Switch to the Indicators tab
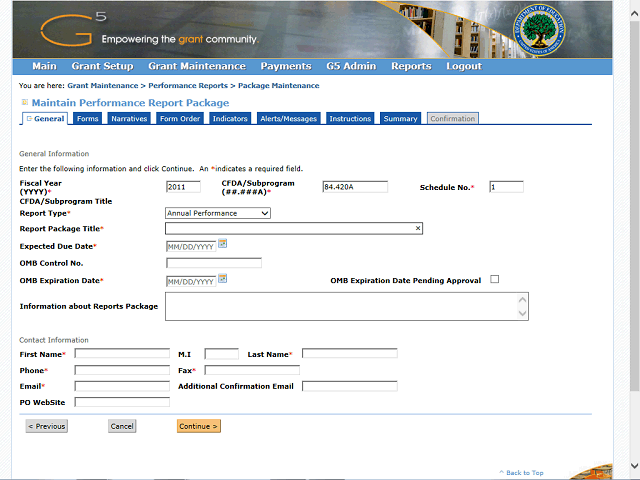Image resolution: width=640 pixels, height=480 pixels. click(230, 118)
